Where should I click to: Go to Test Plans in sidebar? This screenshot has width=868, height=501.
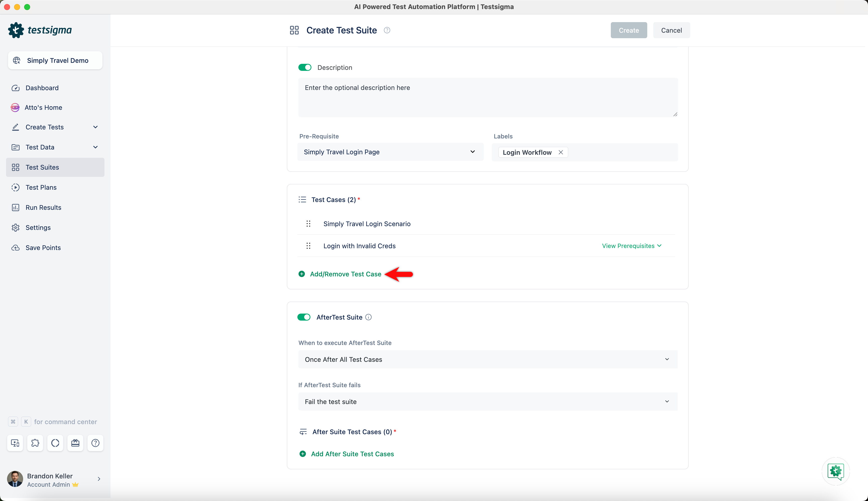tap(41, 187)
